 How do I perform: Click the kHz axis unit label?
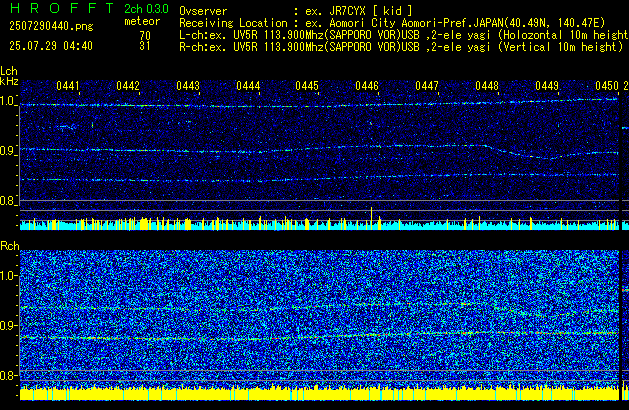(9, 81)
